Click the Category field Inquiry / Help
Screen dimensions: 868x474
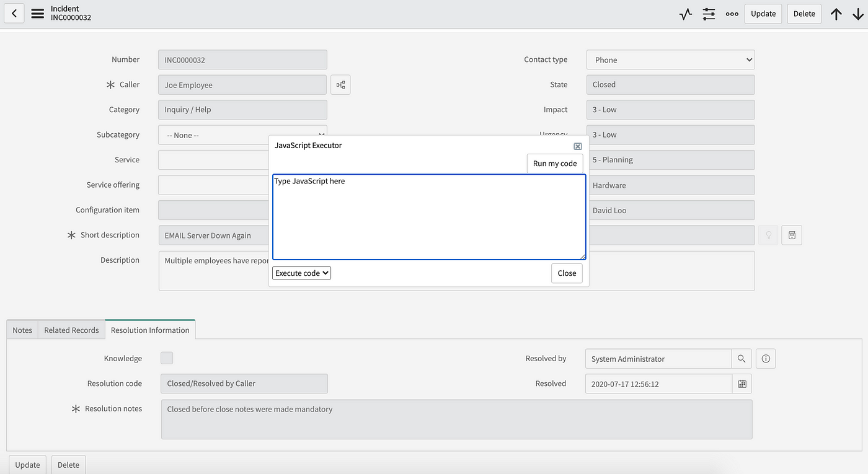point(242,110)
